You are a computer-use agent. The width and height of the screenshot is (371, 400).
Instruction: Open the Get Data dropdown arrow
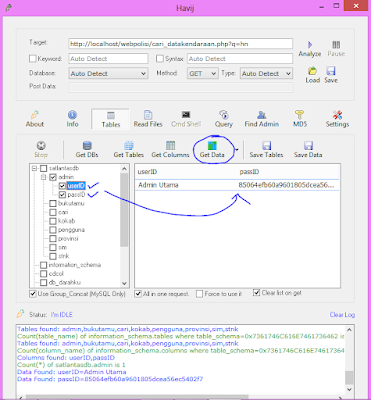point(237,150)
